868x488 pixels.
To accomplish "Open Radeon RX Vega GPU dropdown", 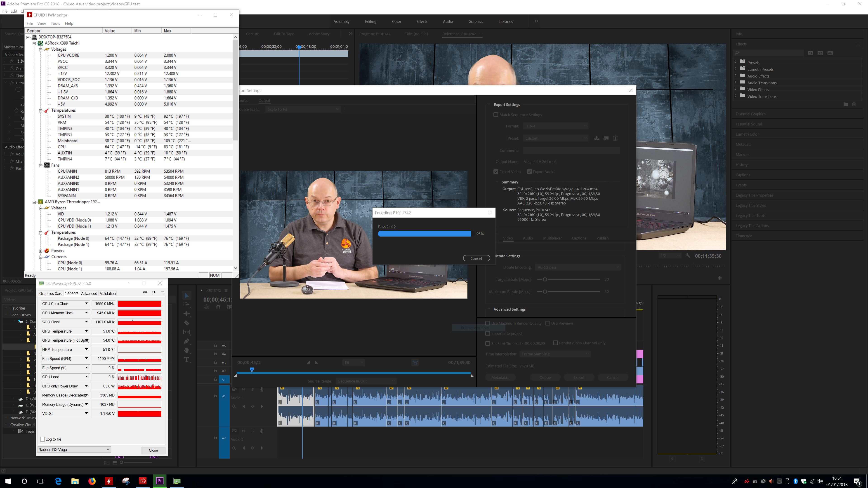I will (74, 450).
